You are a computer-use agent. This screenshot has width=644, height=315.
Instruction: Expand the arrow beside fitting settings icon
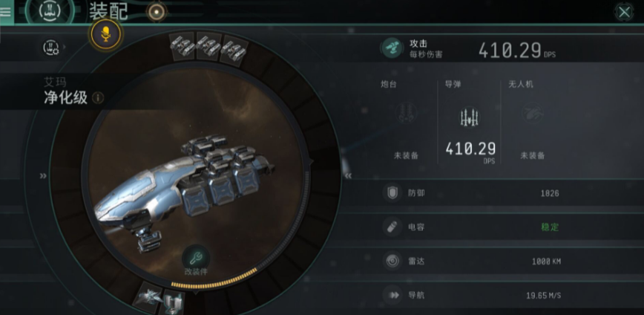(x=65, y=47)
